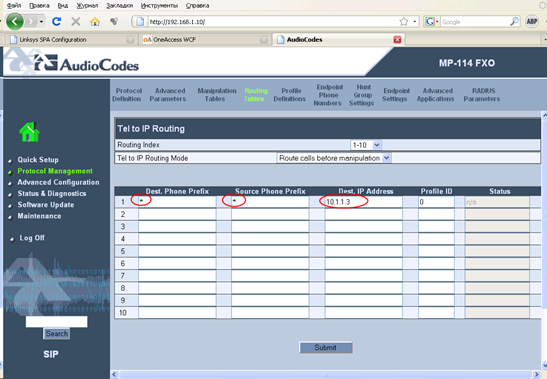The height and width of the screenshot is (379, 547).
Task: Click the Search button in sidebar
Action: 57,334
